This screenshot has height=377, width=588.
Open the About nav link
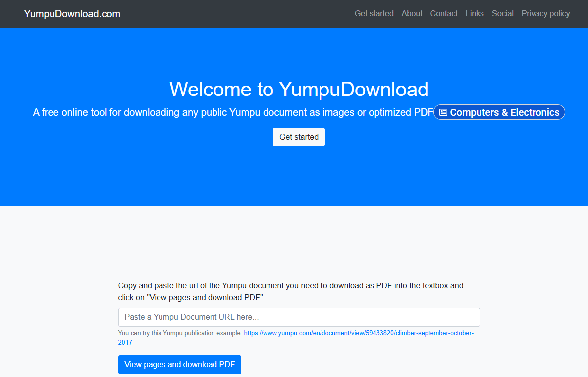tap(412, 14)
